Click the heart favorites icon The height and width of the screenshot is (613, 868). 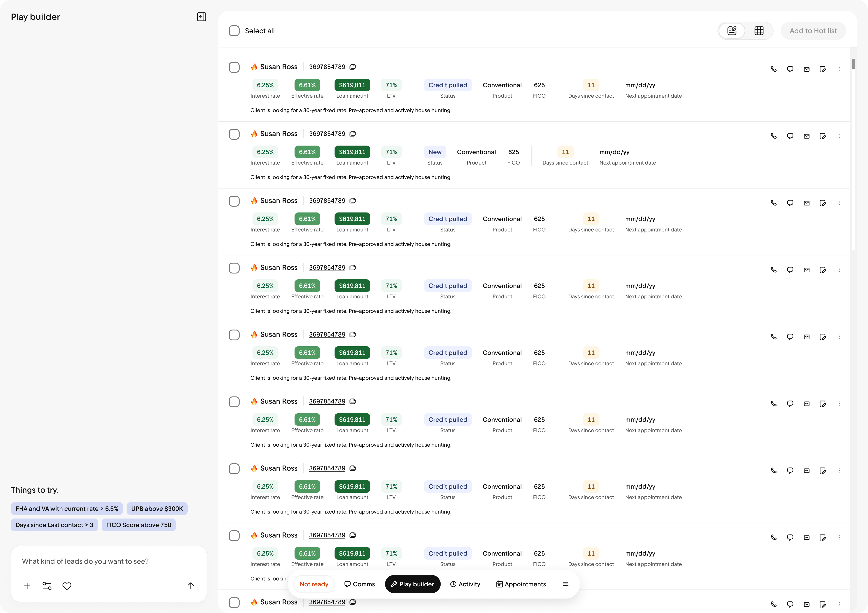(x=67, y=586)
